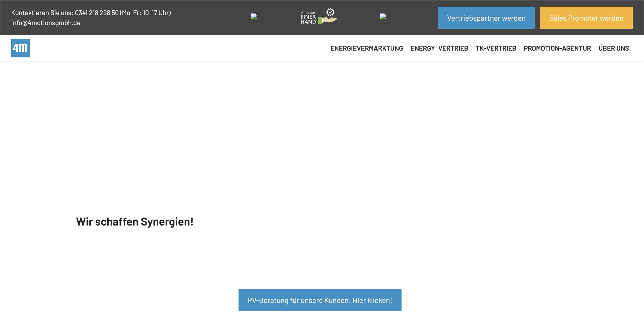Go to TK-Vertrieb in navigation
644x327 pixels.
496,48
